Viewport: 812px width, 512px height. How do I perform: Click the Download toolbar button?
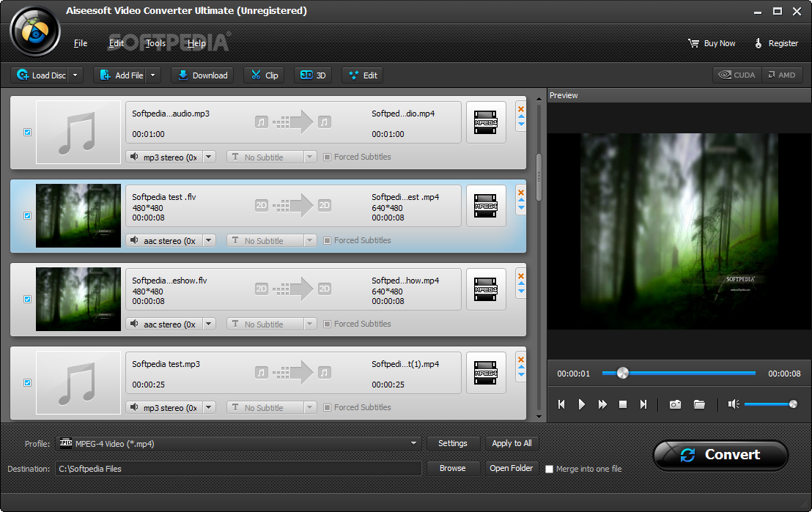click(202, 75)
